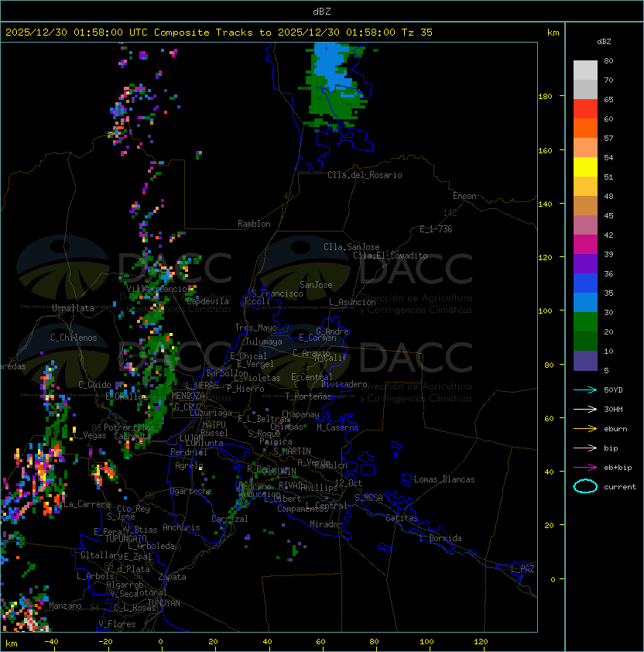Pick the orange 57-60 dBZ color band
644x652 pixels.
pos(585,128)
